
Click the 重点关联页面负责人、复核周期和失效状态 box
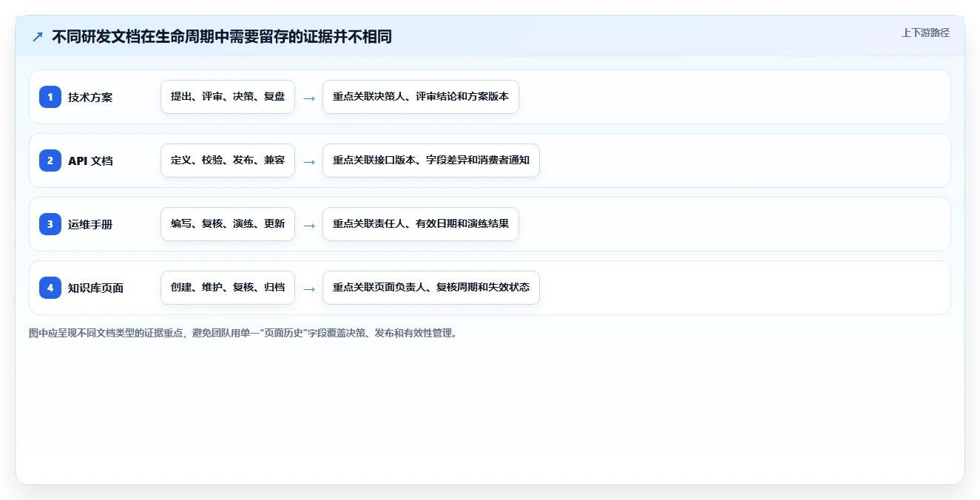[431, 288]
